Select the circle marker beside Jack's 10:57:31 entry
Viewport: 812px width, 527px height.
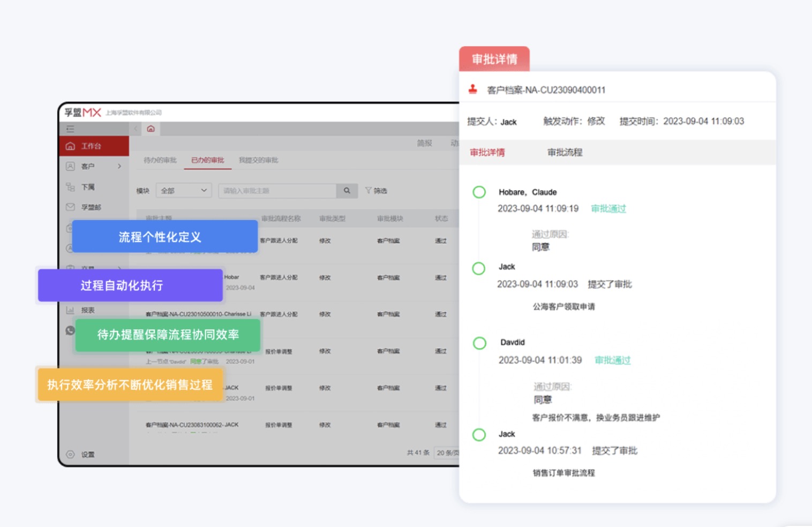[x=479, y=434]
